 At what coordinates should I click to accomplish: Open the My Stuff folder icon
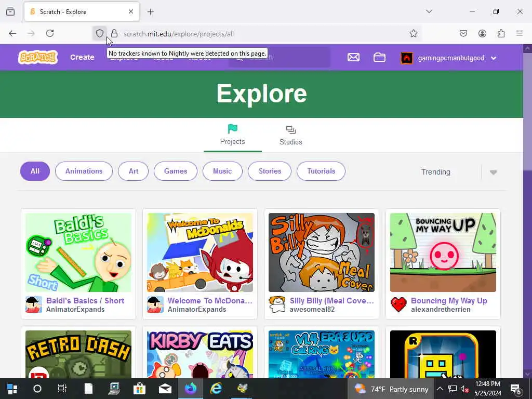[x=379, y=57]
